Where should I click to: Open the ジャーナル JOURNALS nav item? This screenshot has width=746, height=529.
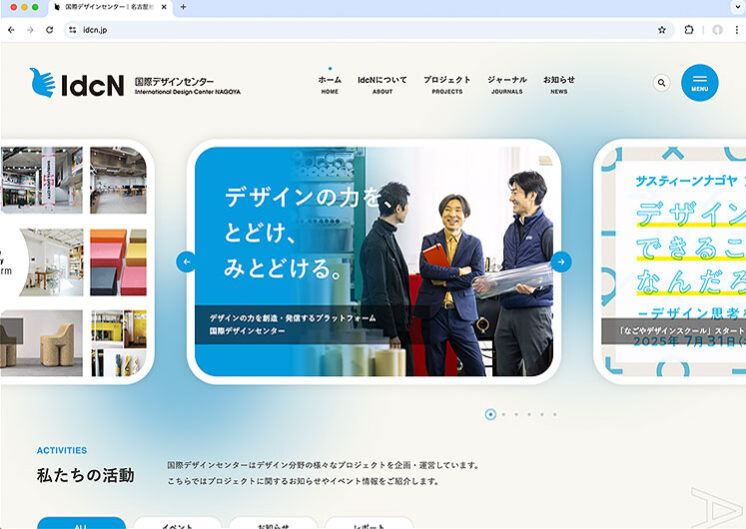[507, 85]
